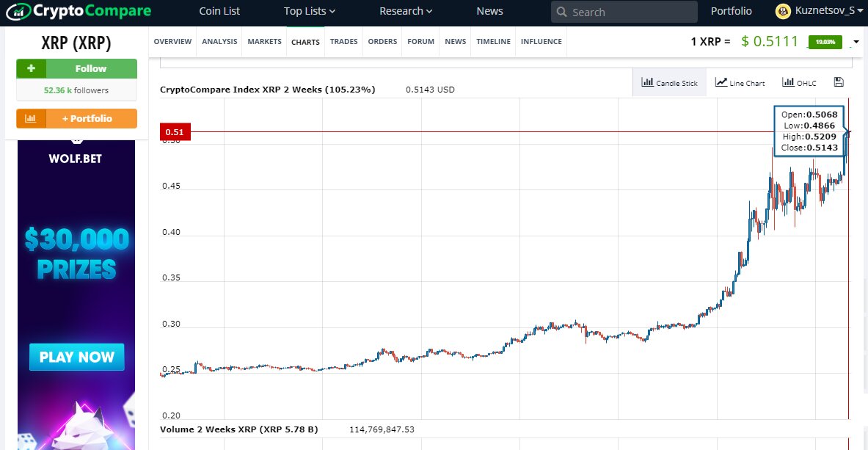Switch to the Overview tab
The width and height of the screenshot is (868, 450).
(x=172, y=42)
